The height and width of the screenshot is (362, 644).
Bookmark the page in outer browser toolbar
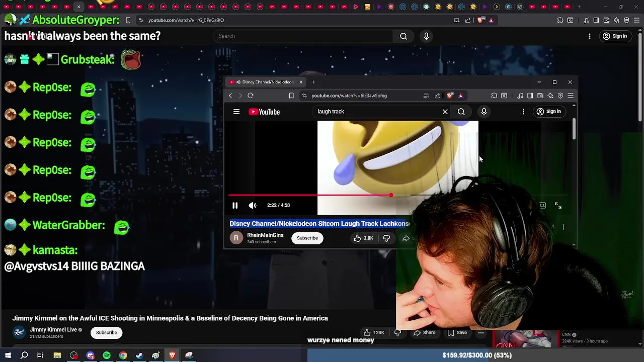(x=128, y=20)
